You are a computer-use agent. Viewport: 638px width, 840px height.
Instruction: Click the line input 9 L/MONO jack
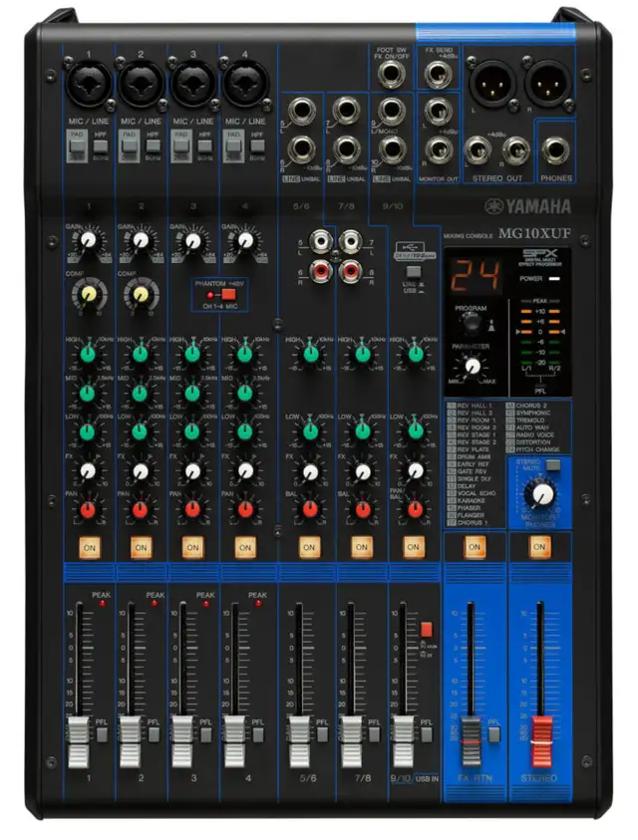click(x=392, y=112)
